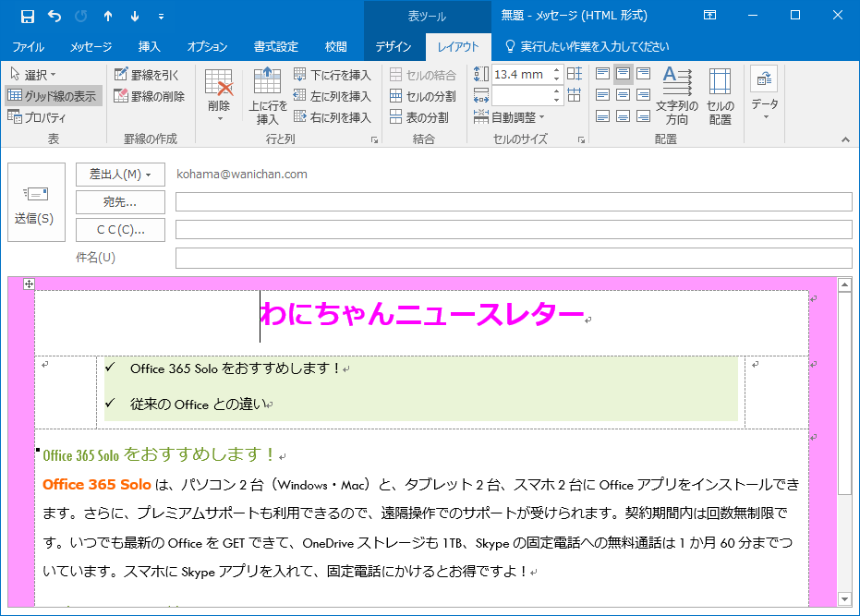The height and width of the screenshot is (616, 860).
Task: Align cell text center middle
Action: [623, 95]
